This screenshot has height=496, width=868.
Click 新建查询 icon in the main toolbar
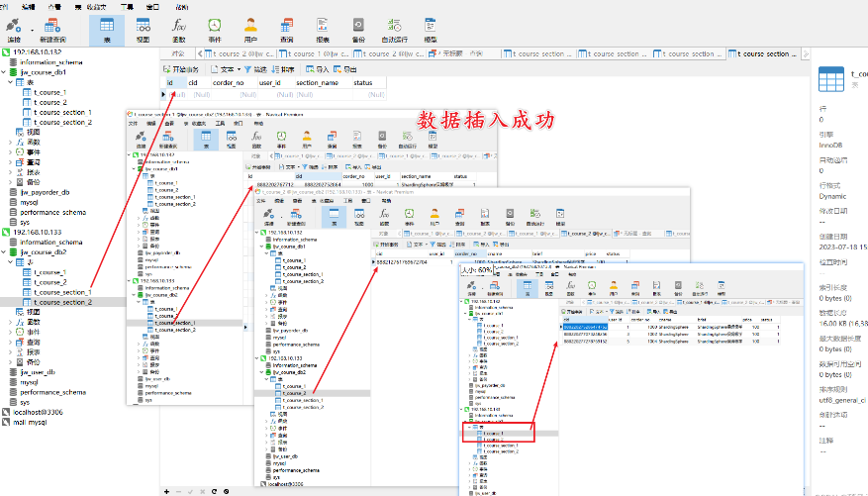(x=52, y=30)
